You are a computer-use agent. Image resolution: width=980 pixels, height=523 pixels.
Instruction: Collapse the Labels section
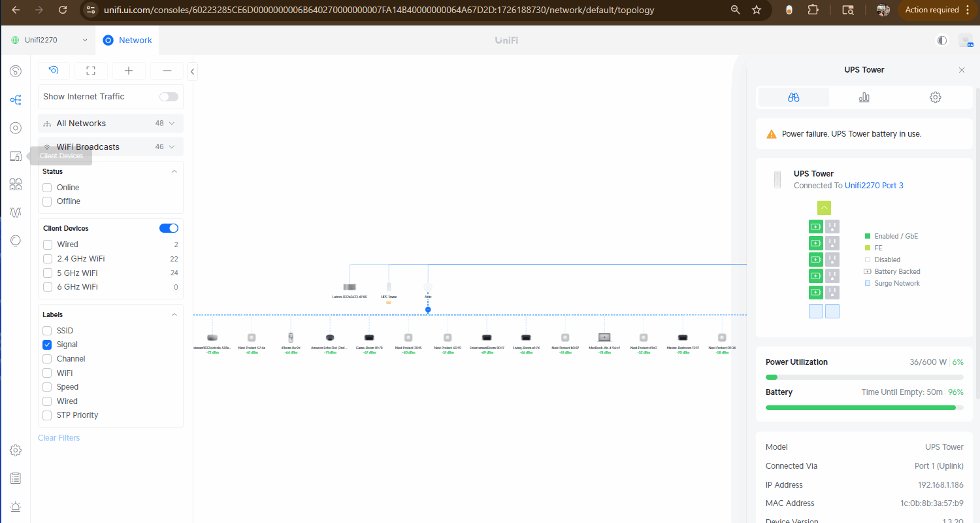tap(174, 314)
